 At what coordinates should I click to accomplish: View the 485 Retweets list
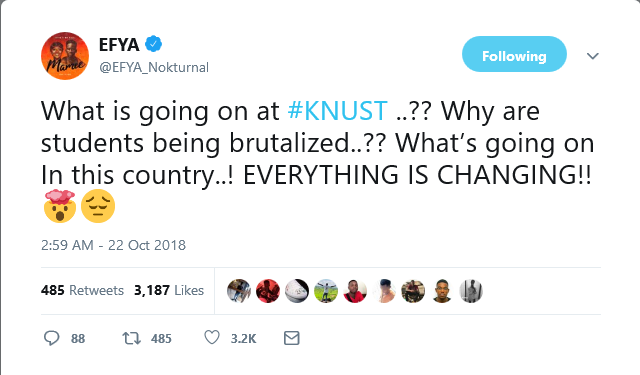(x=82, y=290)
